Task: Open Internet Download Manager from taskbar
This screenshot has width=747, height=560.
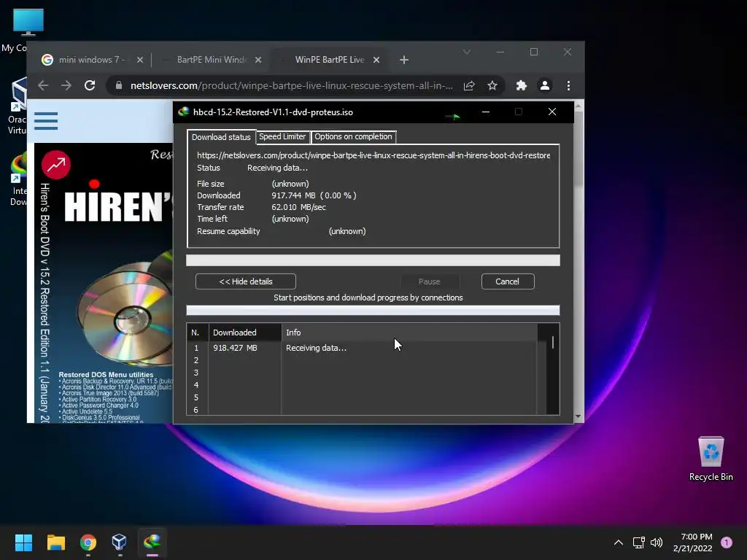Action: [x=152, y=542]
